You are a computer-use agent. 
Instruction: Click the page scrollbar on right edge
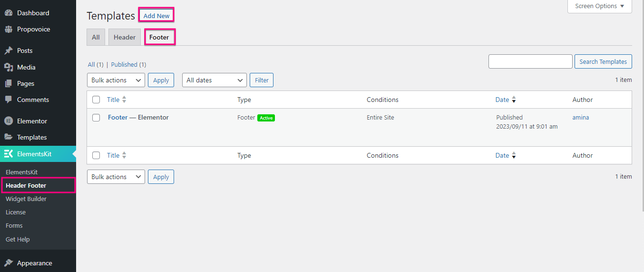[x=642, y=105]
